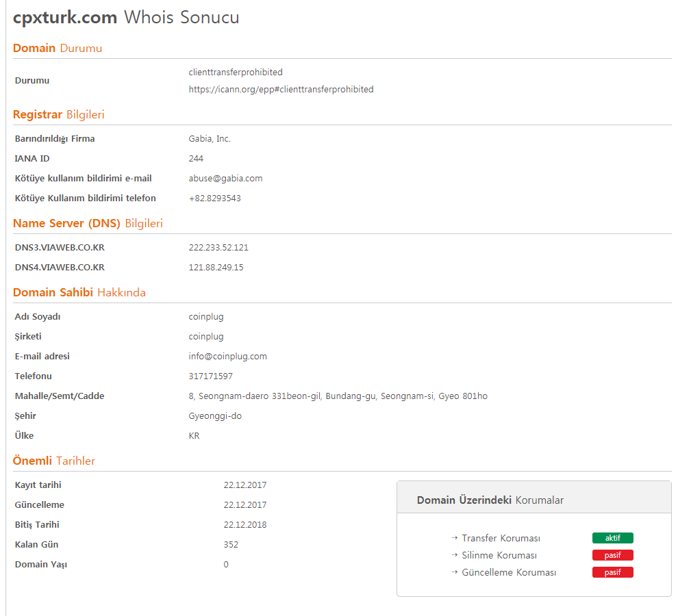Click the arrow icon before Güncelleme Koruması

455,572
